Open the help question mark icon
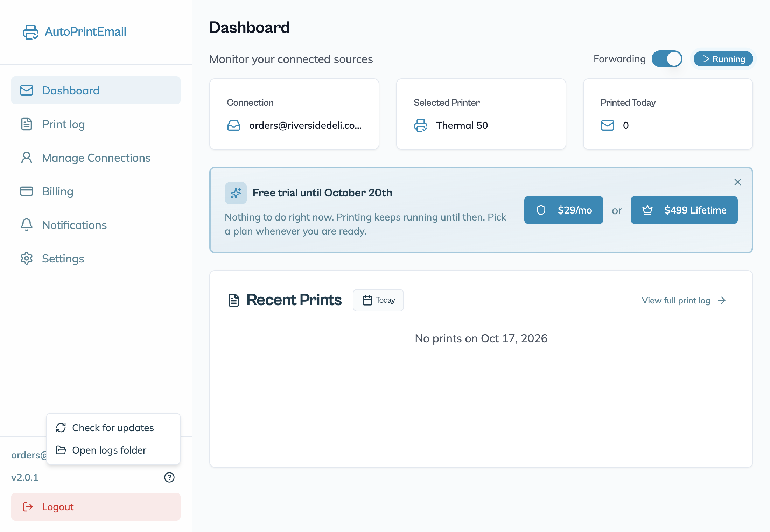This screenshot has height=532, width=770. point(169,477)
